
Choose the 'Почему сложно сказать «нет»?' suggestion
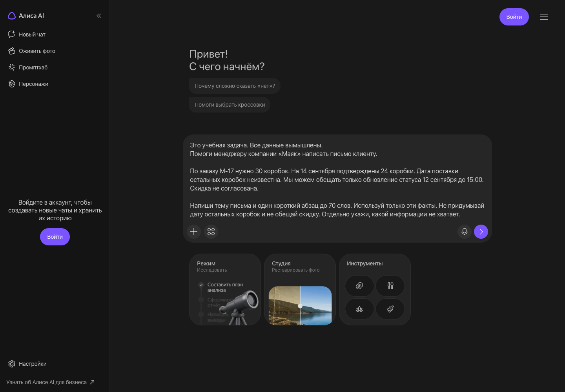[x=235, y=86]
